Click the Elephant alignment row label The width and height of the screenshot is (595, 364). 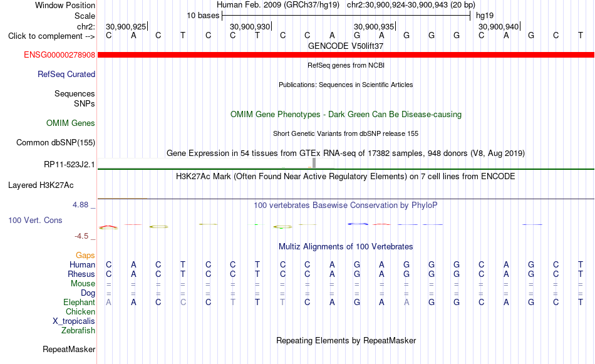click(x=79, y=303)
